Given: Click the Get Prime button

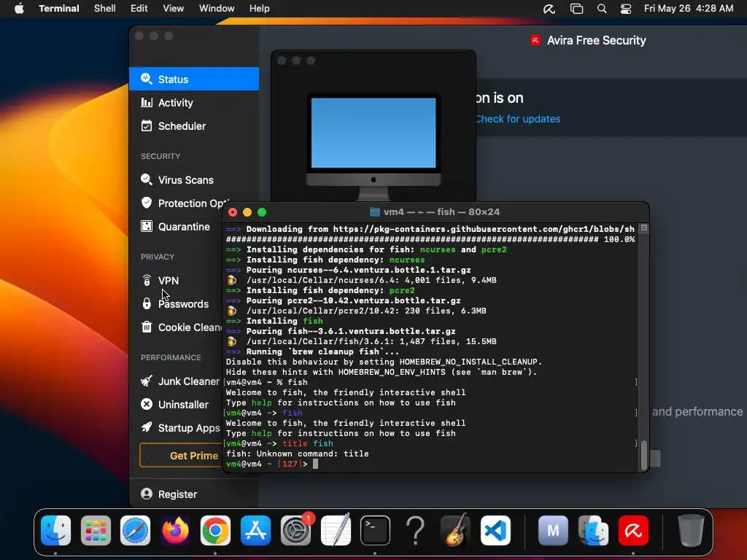Looking at the screenshot, I should tap(181, 456).
